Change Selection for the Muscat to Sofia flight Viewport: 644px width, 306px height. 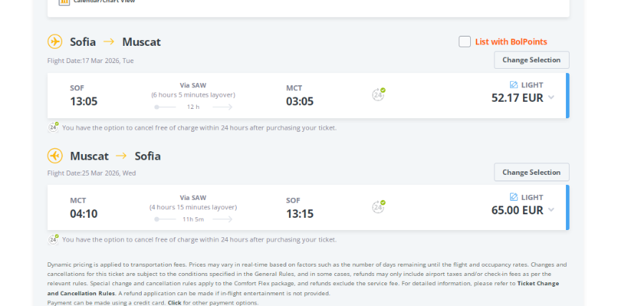pos(532,172)
